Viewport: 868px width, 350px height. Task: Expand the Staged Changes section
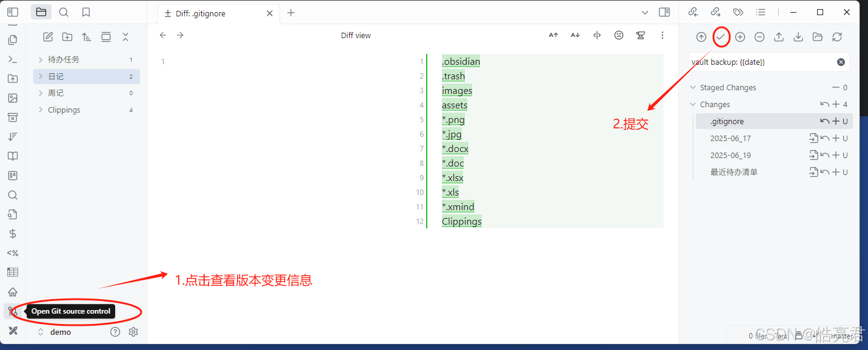point(693,87)
